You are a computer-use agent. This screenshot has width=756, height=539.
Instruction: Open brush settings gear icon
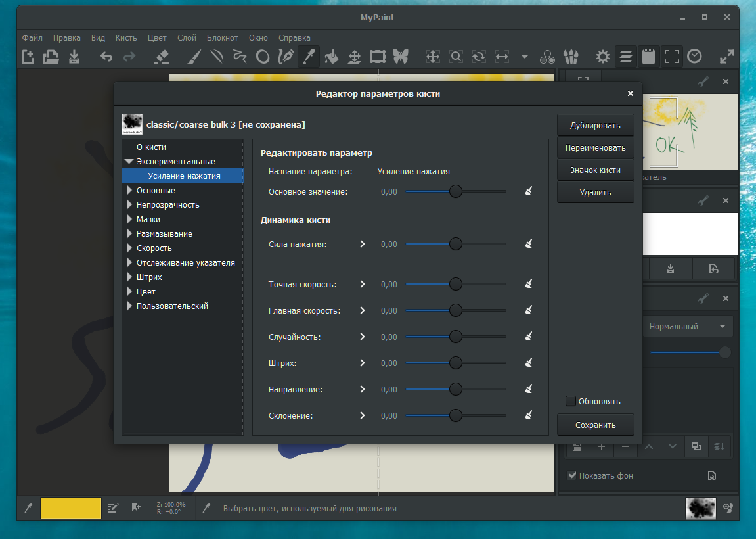[603, 57]
